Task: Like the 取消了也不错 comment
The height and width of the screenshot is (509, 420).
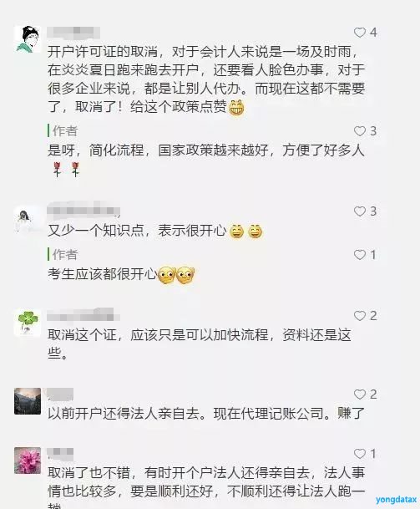Action: coord(359,454)
